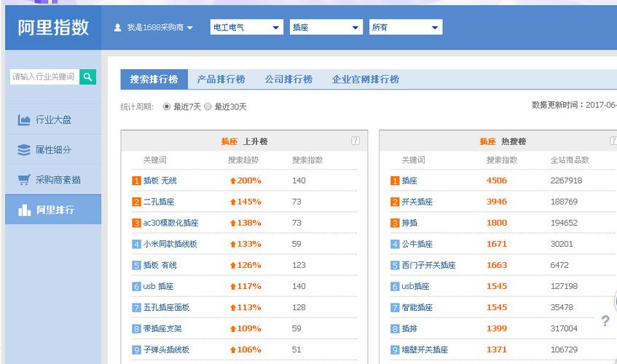Click the rank 1 badge for 插板 无线
This screenshot has height=364, width=617.
click(x=136, y=181)
